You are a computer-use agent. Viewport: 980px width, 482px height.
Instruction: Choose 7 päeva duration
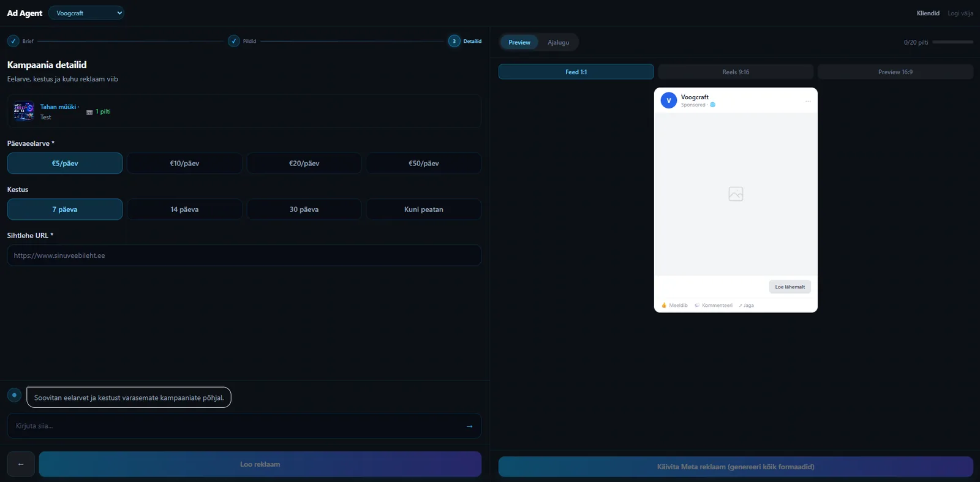[x=65, y=209]
